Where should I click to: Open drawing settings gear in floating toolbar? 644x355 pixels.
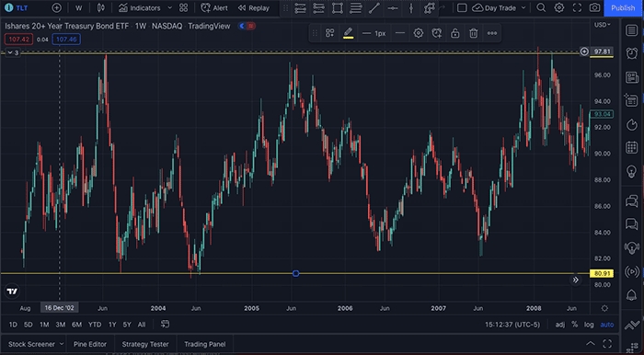click(x=418, y=33)
